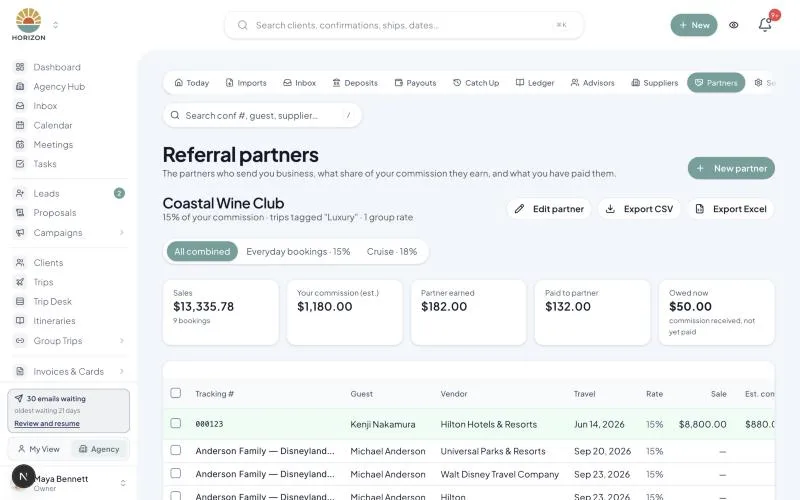Click the search conf # guest supplier field
Screen dimensions: 800x500
262,115
